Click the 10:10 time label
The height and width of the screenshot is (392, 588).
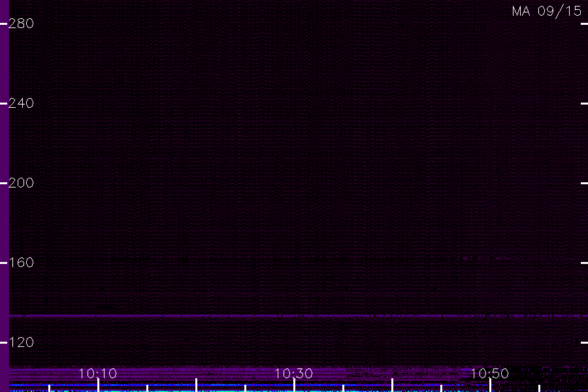(x=98, y=374)
